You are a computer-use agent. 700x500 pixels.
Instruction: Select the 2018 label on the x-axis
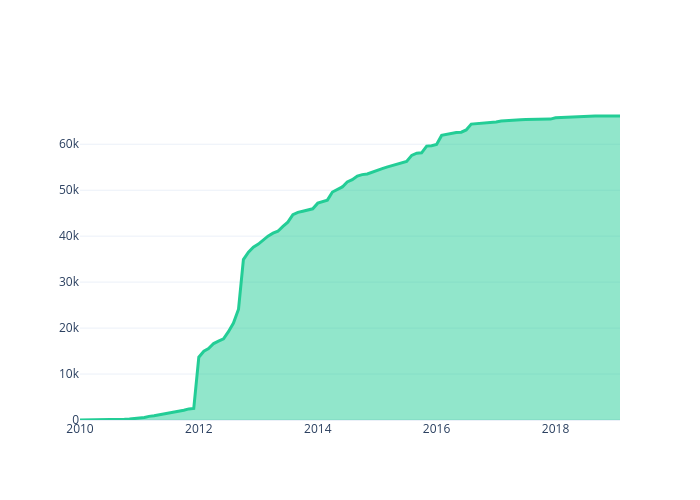coord(556,429)
